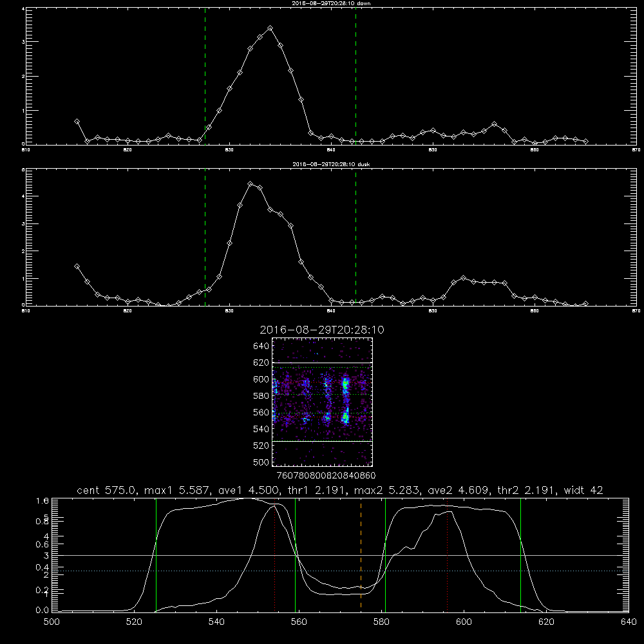
Task: Click the green vertical line near 559 in the bottom plot
Action: (x=296, y=555)
